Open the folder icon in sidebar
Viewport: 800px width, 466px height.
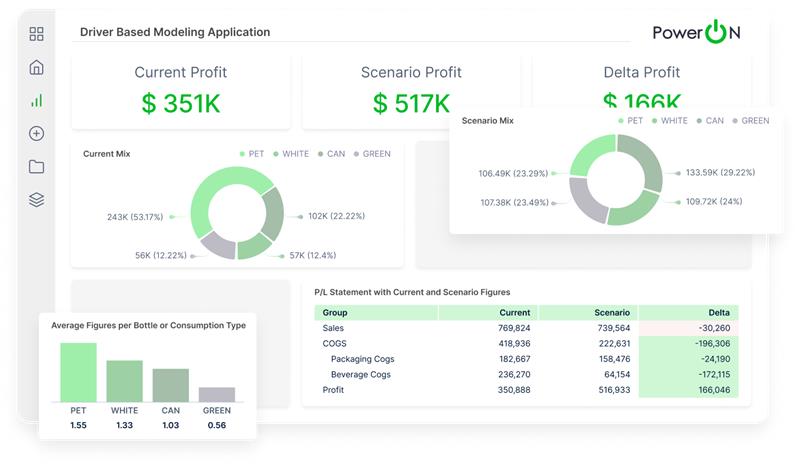click(37, 166)
